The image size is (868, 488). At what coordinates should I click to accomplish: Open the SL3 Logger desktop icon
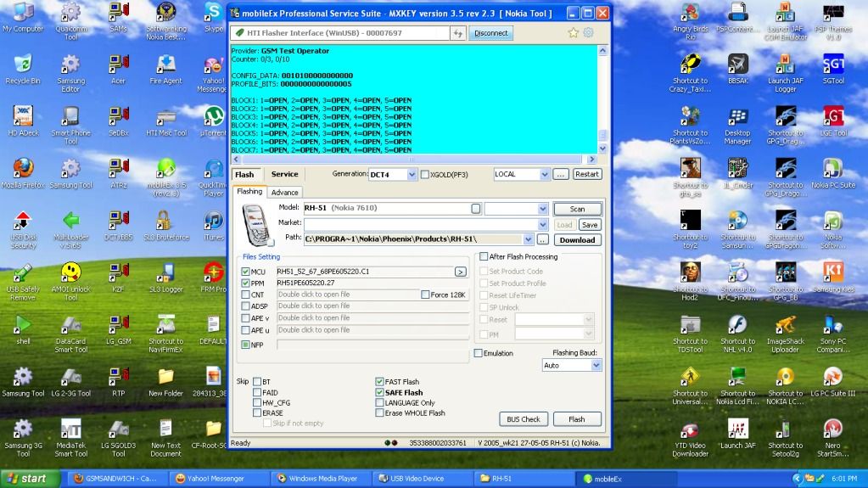165,278
